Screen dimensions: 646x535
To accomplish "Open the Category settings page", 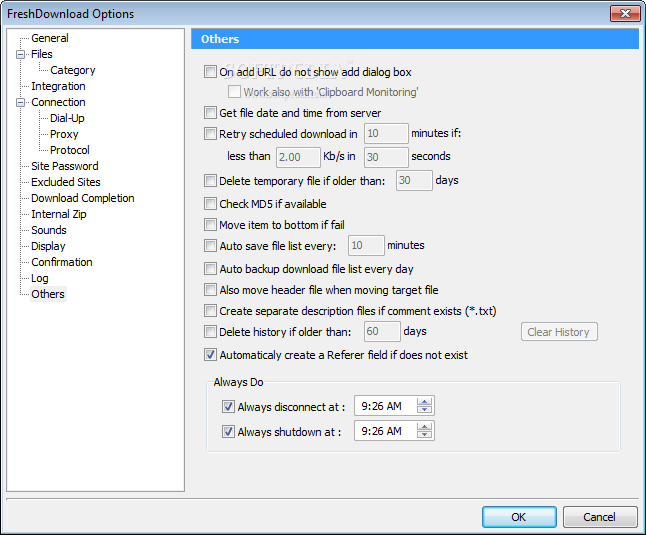I will 73,70.
